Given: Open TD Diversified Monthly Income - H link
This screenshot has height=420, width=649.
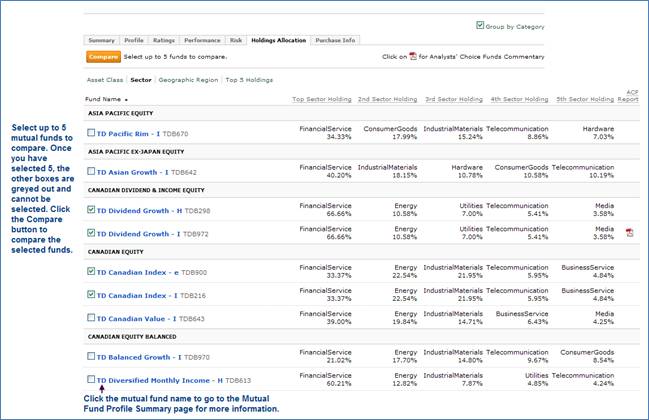Looking at the screenshot, I should click(x=160, y=380).
